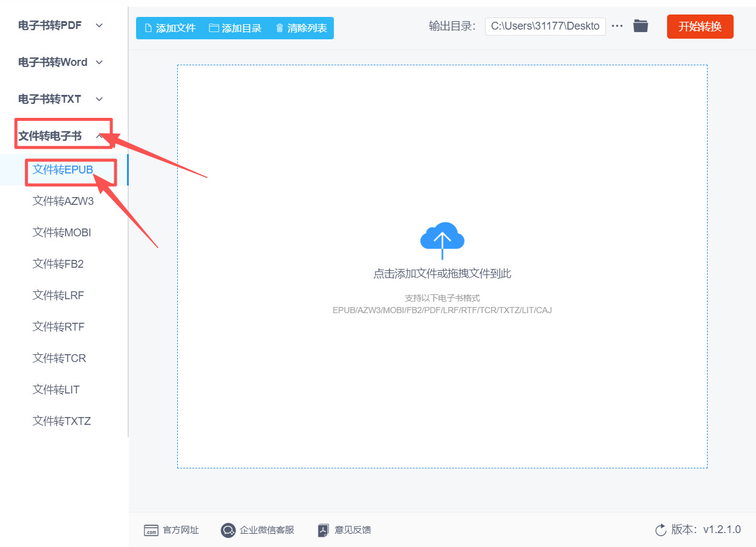Click the trash icon for clear list

point(279,28)
